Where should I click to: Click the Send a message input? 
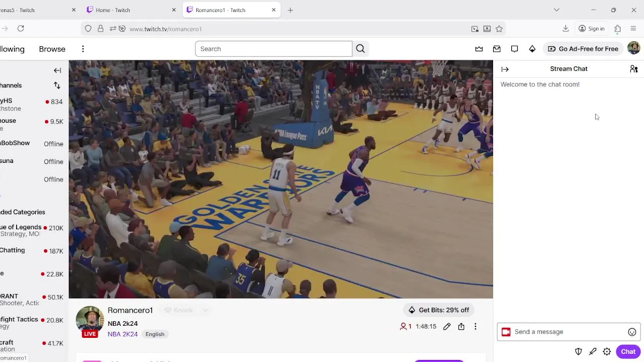(x=569, y=332)
